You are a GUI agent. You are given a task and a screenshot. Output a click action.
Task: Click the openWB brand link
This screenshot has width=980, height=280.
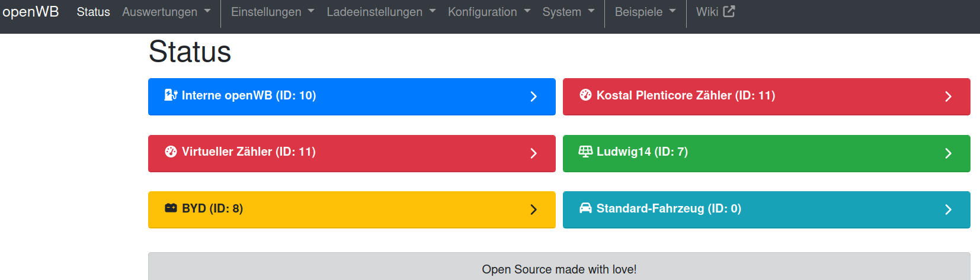point(31,12)
